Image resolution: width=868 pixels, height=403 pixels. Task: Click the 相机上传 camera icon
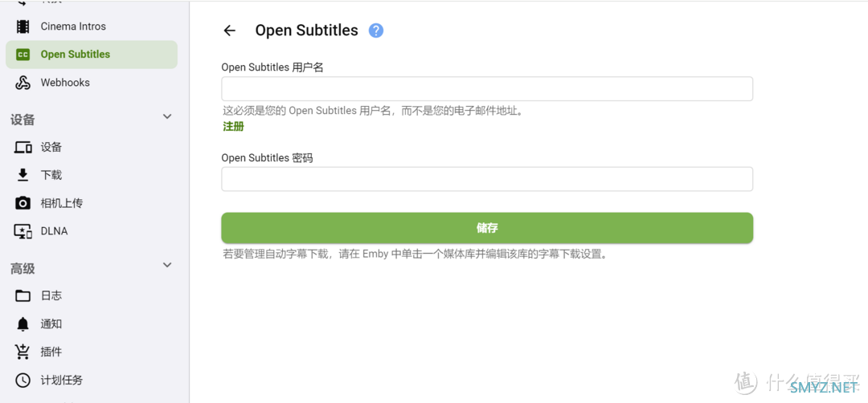pos(23,203)
